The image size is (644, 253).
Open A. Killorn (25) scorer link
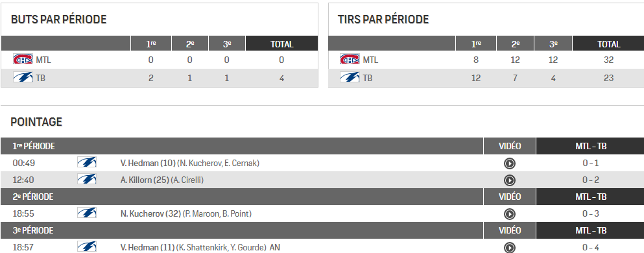[145, 180]
